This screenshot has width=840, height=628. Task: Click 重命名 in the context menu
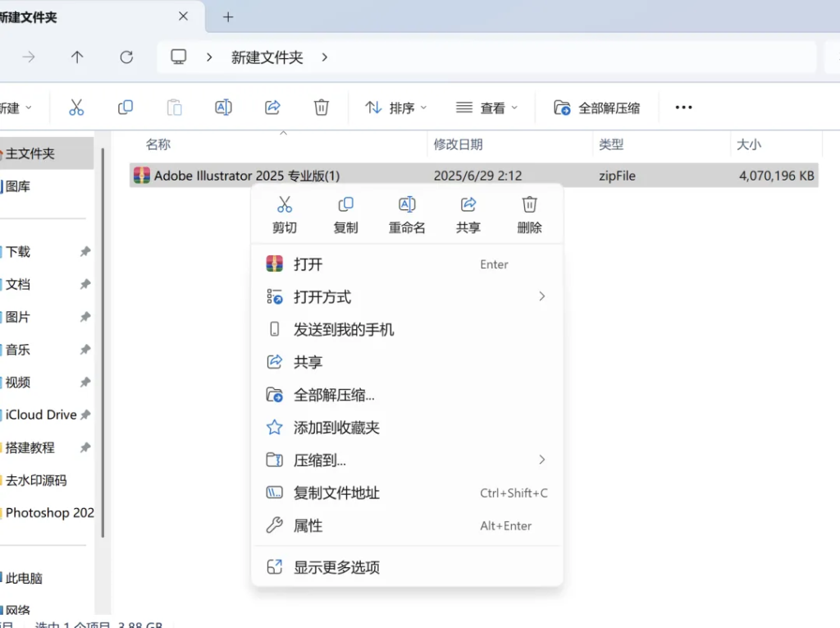pos(407,215)
